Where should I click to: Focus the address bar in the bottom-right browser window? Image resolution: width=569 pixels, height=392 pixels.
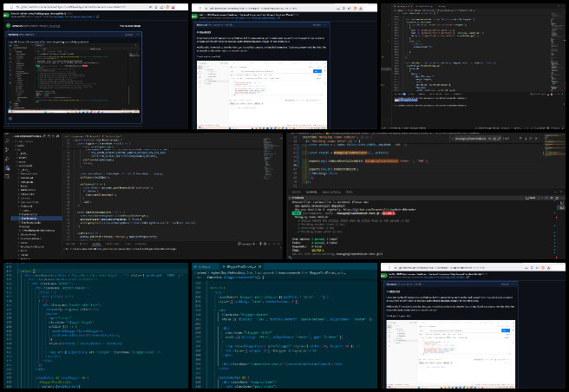click(x=457, y=267)
